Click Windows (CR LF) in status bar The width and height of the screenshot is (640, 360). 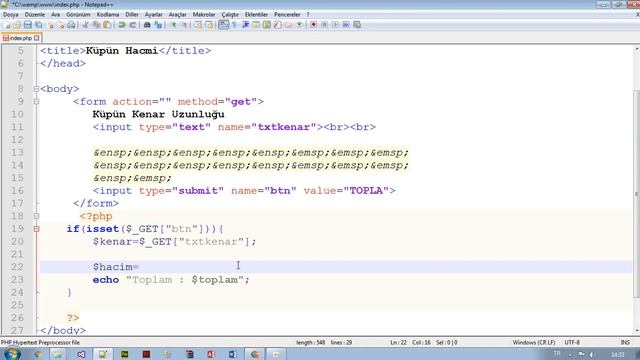(x=533, y=342)
